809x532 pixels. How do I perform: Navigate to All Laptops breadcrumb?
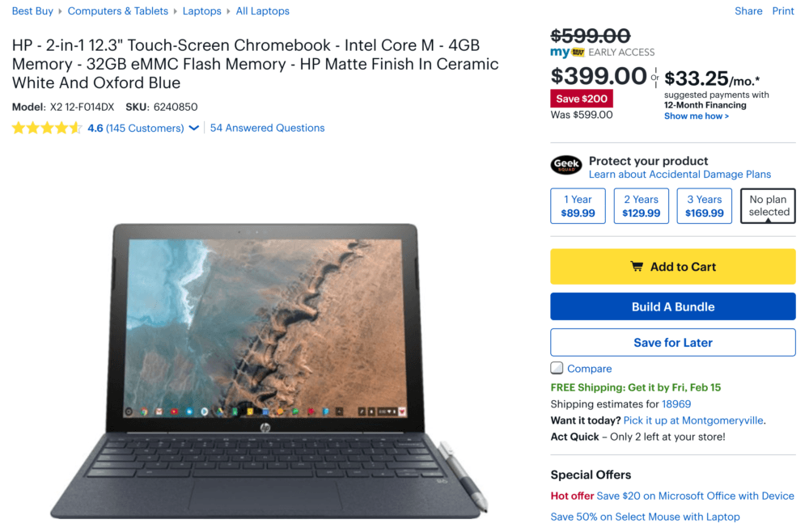pos(263,11)
